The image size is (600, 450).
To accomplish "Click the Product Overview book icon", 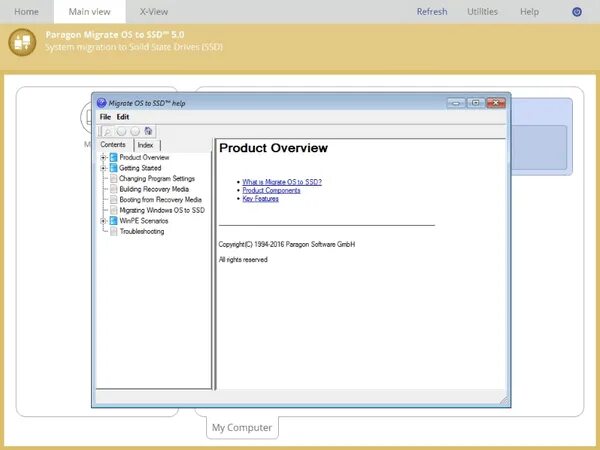I will [114, 157].
